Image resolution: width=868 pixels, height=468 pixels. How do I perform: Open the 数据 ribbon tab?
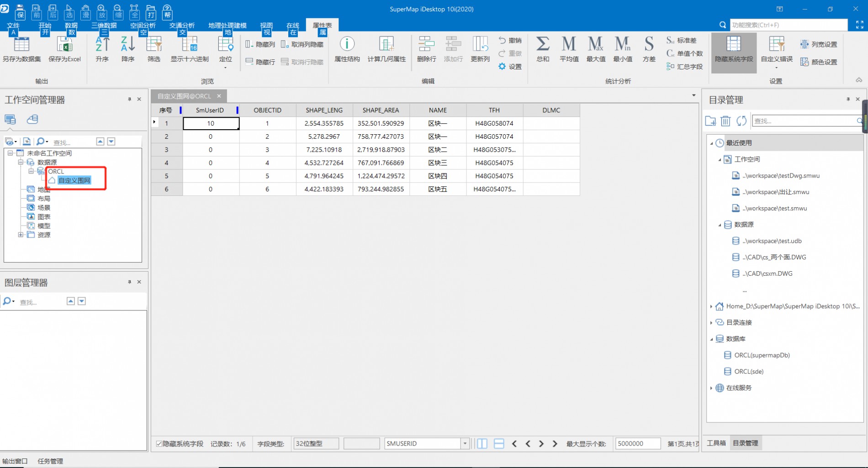(71, 25)
